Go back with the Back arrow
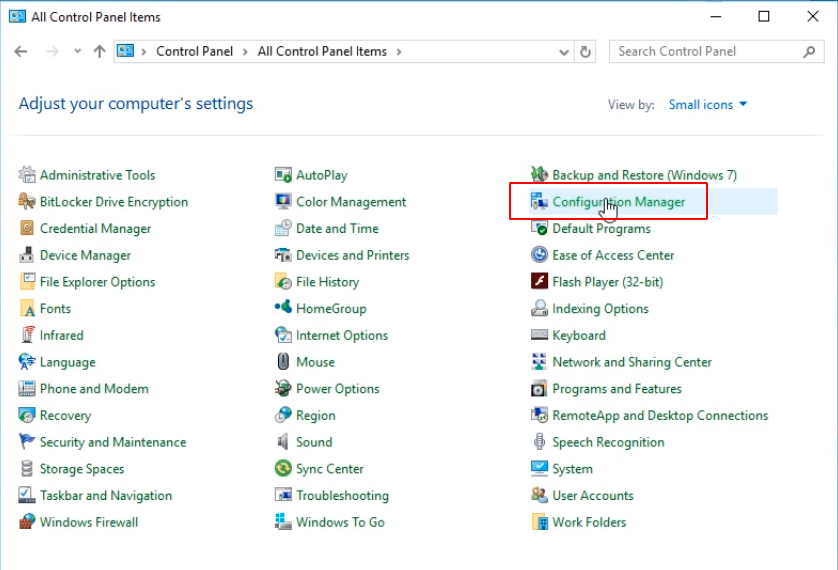The height and width of the screenshot is (570, 838). tap(21, 51)
